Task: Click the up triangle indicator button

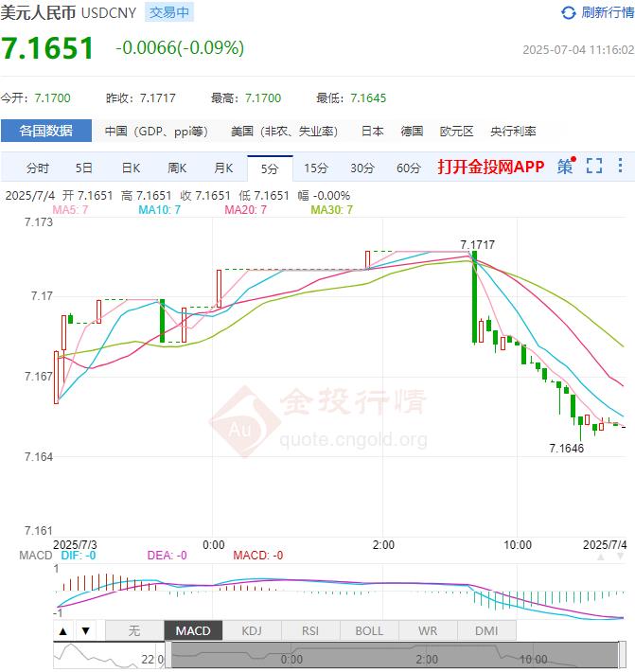Action: (x=63, y=631)
